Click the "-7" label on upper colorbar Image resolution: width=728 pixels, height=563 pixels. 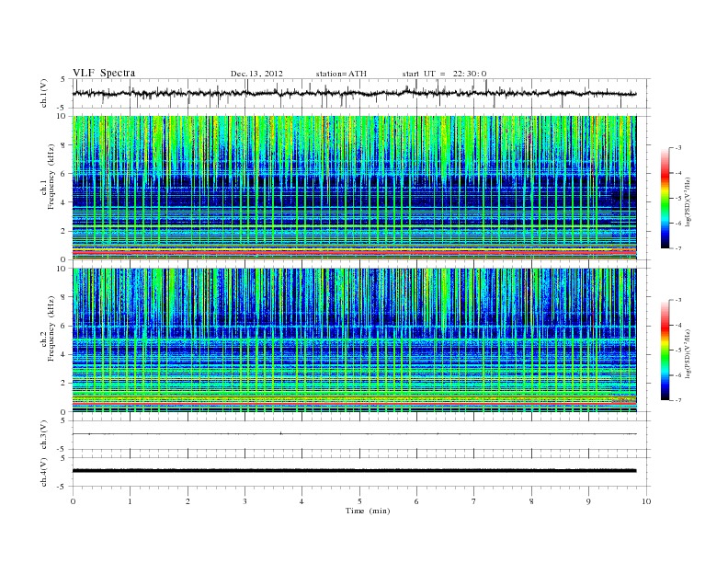[x=678, y=248]
